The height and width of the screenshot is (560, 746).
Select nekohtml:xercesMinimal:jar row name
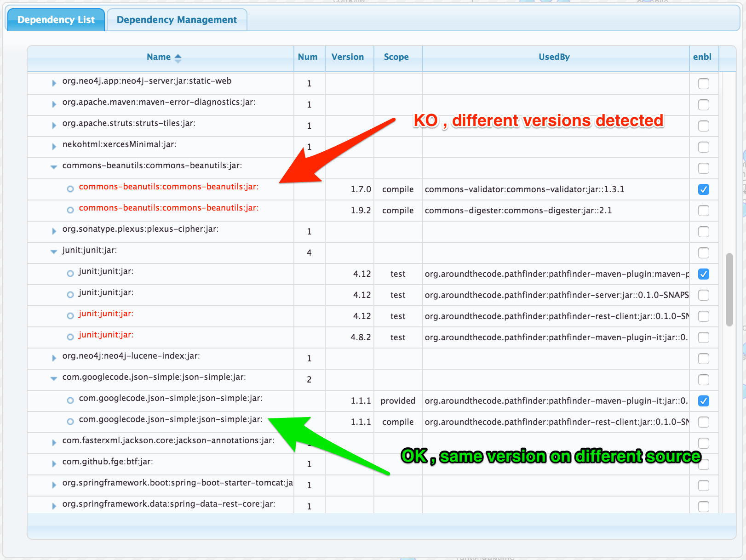click(x=119, y=144)
